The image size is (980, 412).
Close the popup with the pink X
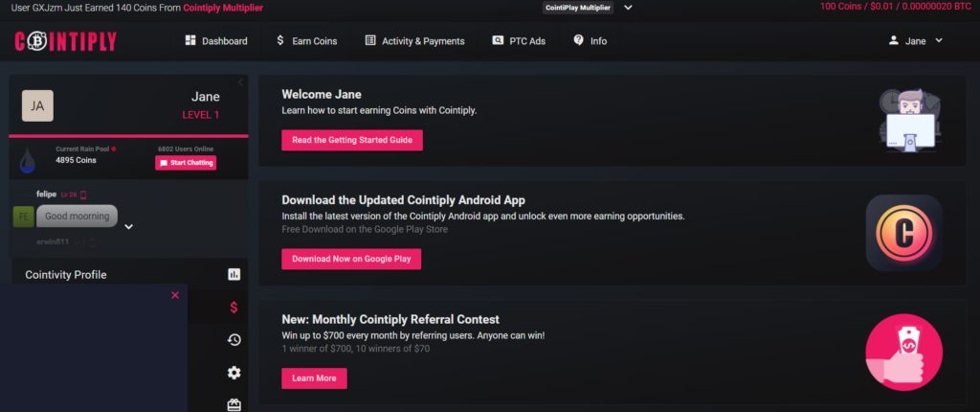[x=175, y=295]
